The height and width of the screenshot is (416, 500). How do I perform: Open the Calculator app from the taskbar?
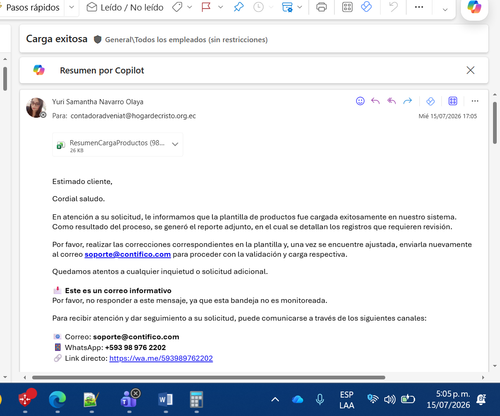coord(196,399)
